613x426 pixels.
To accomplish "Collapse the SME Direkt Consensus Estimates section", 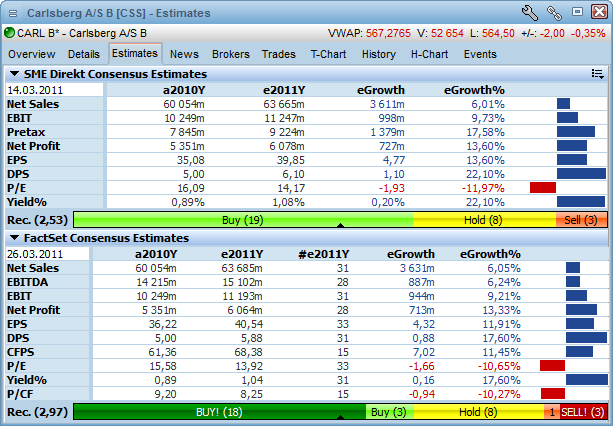I will click(x=14, y=74).
